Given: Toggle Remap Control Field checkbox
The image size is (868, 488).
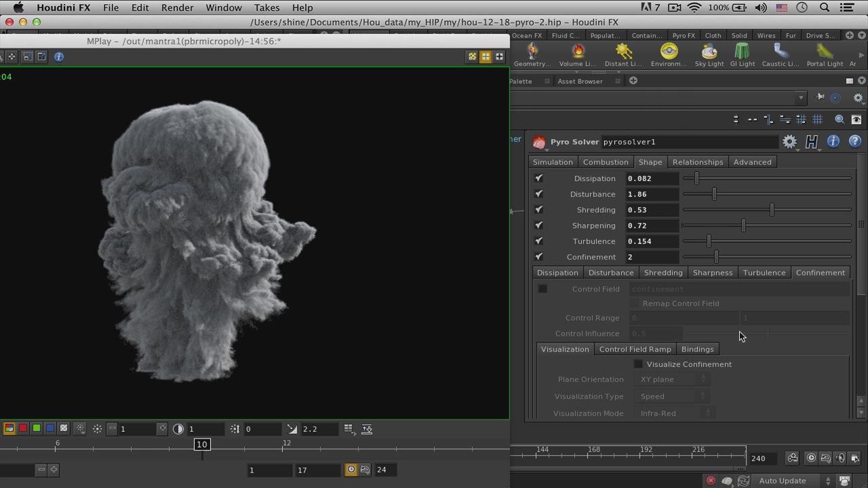Looking at the screenshot, I should click(x=635, y=303).
